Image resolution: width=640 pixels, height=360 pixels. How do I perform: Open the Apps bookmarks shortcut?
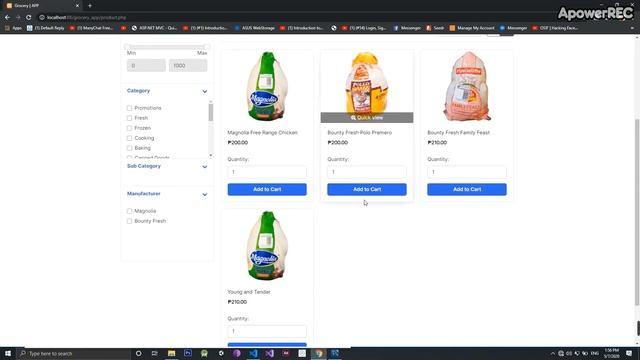13,28
